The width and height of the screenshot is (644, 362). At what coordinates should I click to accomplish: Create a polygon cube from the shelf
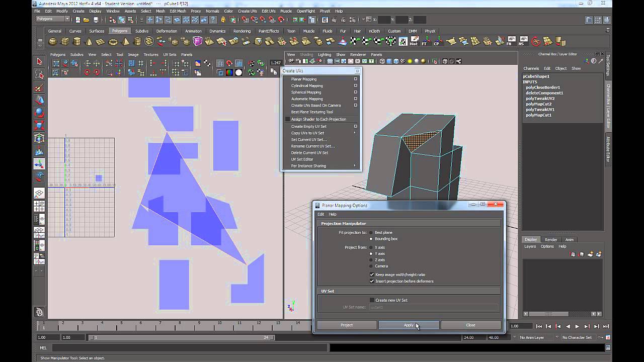click(65, 42)
